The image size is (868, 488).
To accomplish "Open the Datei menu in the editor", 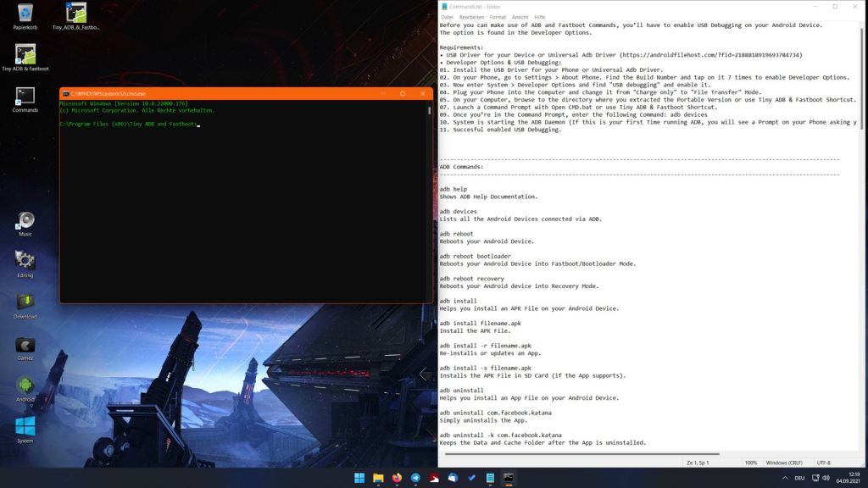I will coord(447,17).
